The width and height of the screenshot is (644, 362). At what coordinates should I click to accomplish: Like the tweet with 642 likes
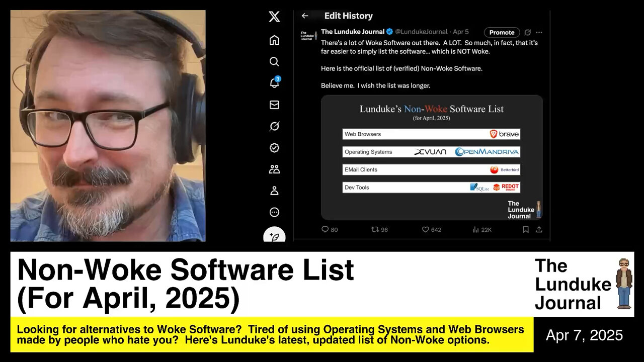pos(425,229)
